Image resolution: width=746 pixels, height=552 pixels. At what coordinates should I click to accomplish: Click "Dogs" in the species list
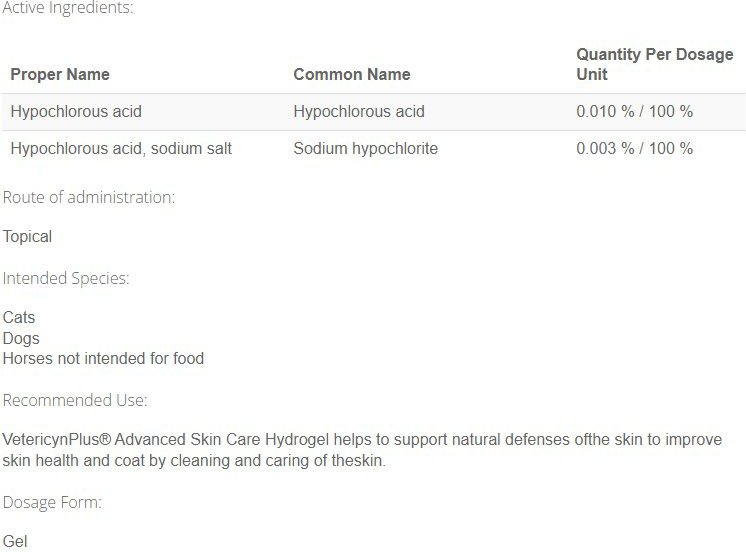21,338
